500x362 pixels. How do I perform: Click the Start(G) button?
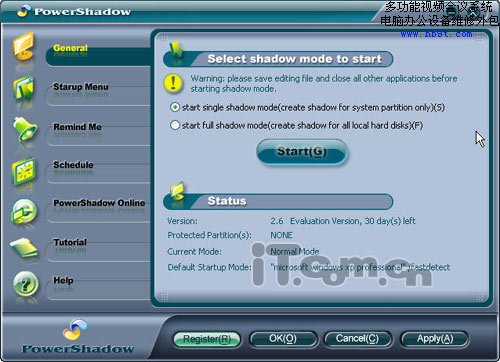(302, 152)
